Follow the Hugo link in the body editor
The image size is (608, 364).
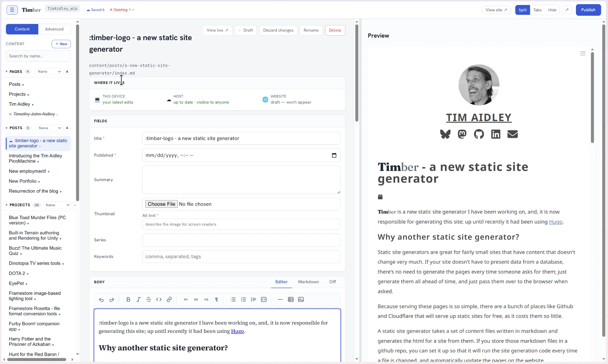[237, 331]
